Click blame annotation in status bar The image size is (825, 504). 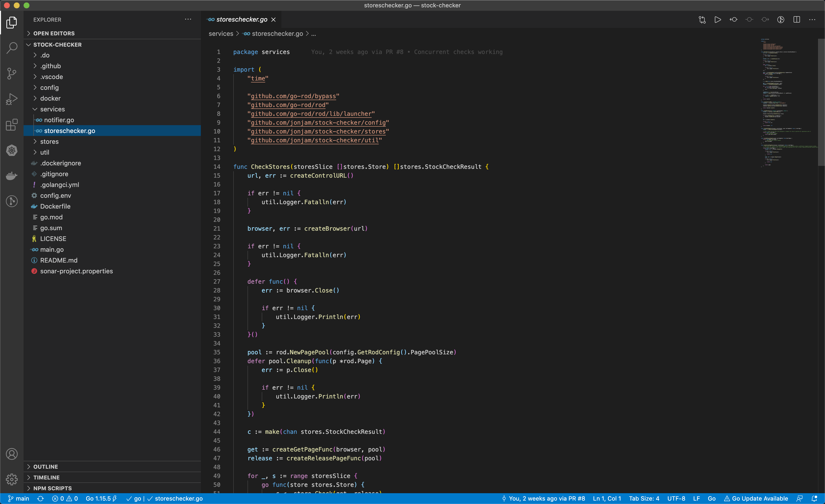click(543, 499)
